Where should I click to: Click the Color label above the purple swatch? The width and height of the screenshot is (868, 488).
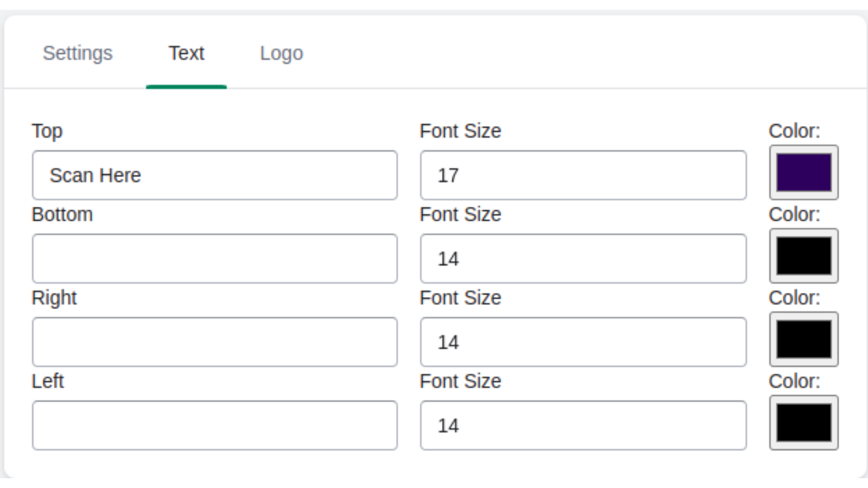click(794, 131)
